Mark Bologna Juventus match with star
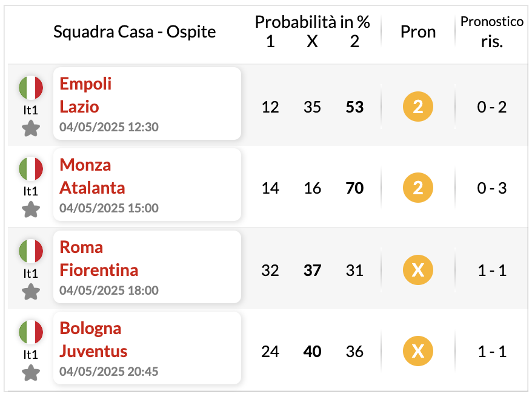This screenshot has width=532, height=397. point(31,373)
